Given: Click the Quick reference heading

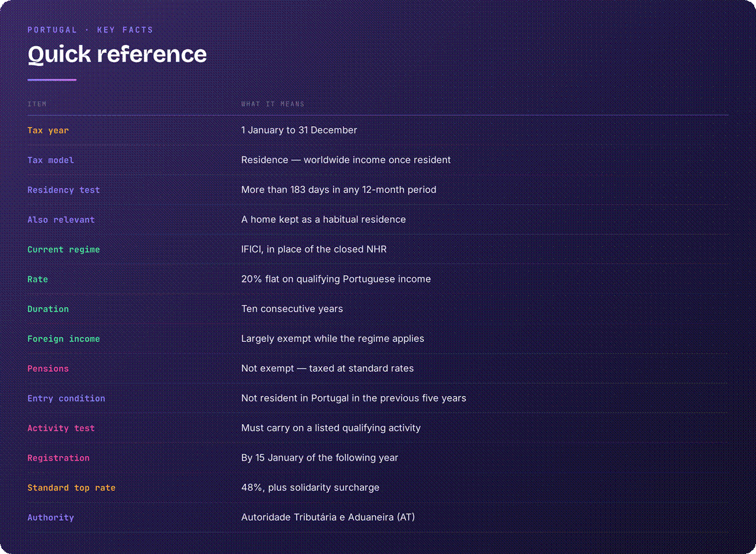Looking at the screenshot, I should [117, 54].
